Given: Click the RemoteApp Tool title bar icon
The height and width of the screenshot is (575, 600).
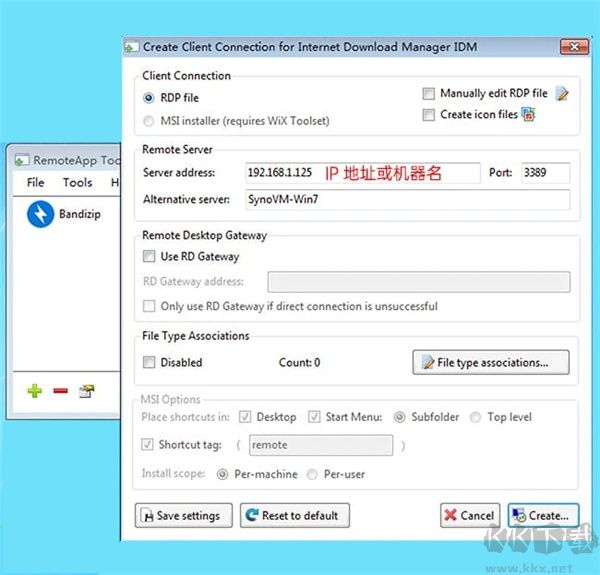Looking at the screenshot, I should [22, 159].
